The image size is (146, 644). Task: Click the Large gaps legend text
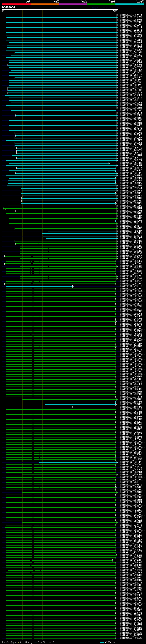(x=28, y=642)
